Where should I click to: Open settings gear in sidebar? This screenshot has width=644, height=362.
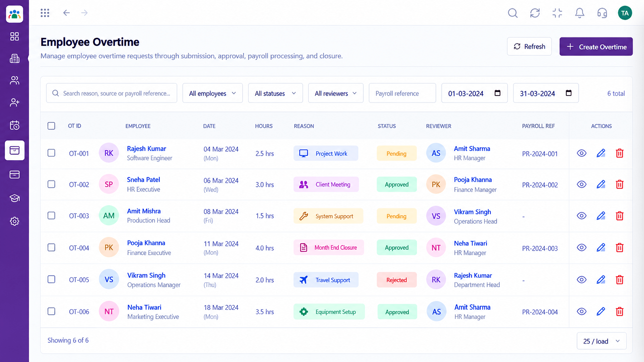14,221
